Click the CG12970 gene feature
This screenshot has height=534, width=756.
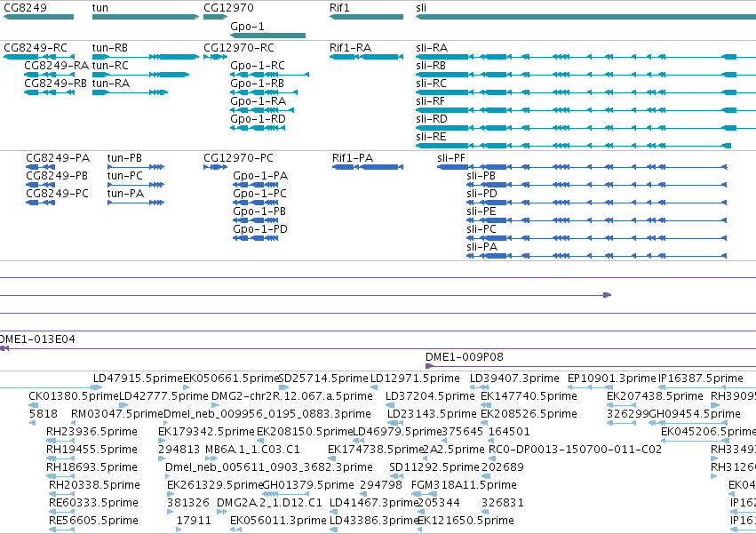point(215,17)
